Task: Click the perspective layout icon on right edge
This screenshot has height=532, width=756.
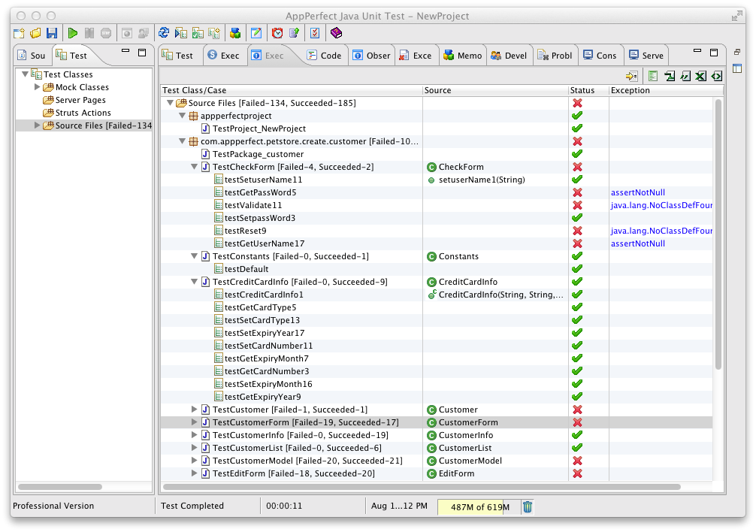Action: 737,68
